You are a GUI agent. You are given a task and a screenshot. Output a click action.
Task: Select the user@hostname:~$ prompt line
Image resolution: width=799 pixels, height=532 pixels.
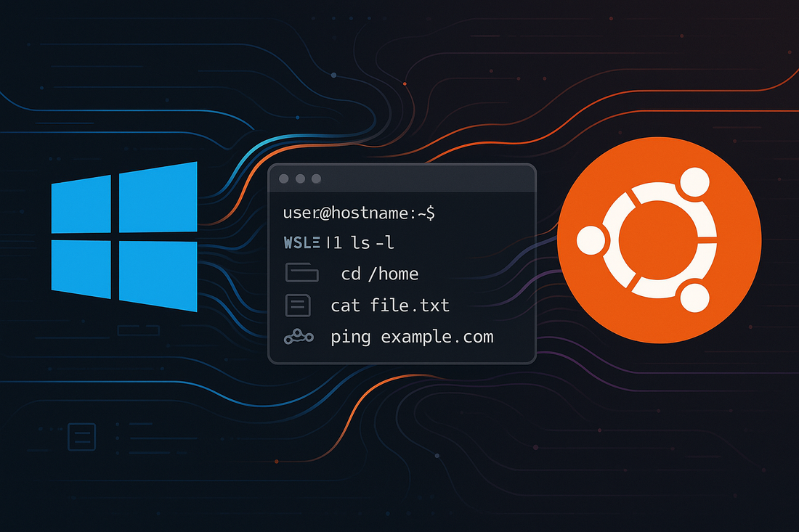click(359, 213)
